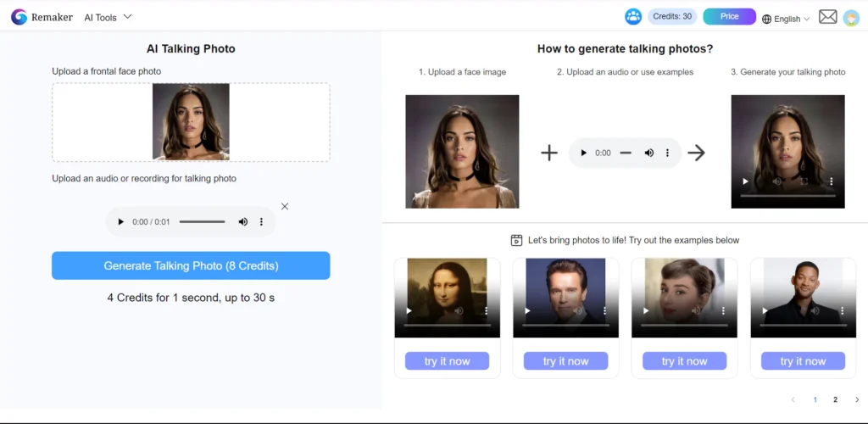Go to examples page 1
The image size is (868, 424).
click(815, 399)
